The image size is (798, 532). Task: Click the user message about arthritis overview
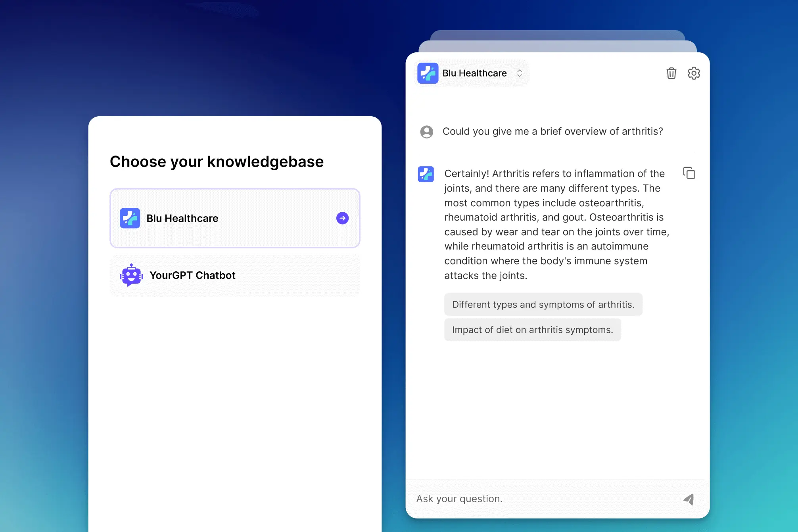(x=552, y=132)
